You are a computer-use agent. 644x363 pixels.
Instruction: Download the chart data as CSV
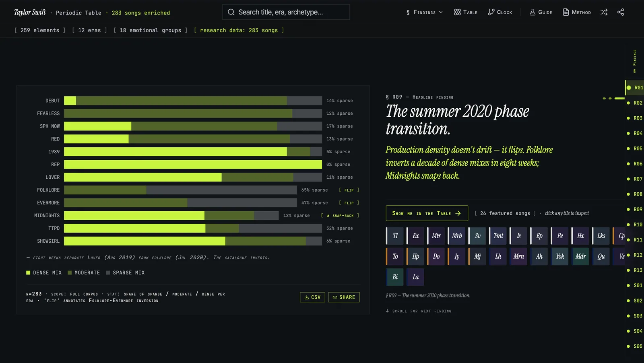(x=312, y=297)
